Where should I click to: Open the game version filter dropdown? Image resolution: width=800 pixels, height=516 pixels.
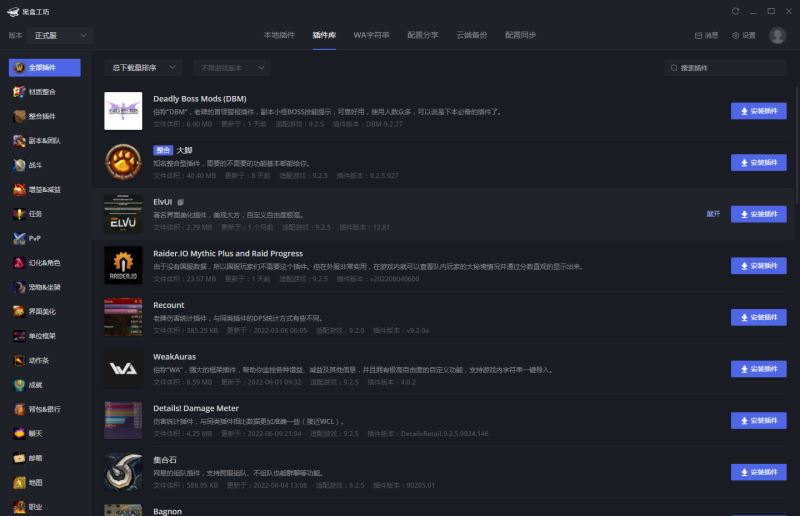click(232, 67)
